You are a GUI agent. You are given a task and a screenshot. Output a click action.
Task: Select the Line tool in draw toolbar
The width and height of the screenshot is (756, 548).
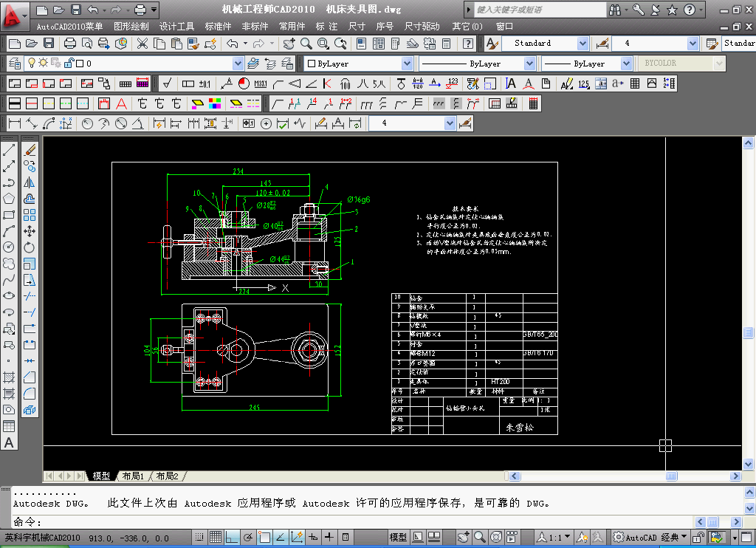9,151
